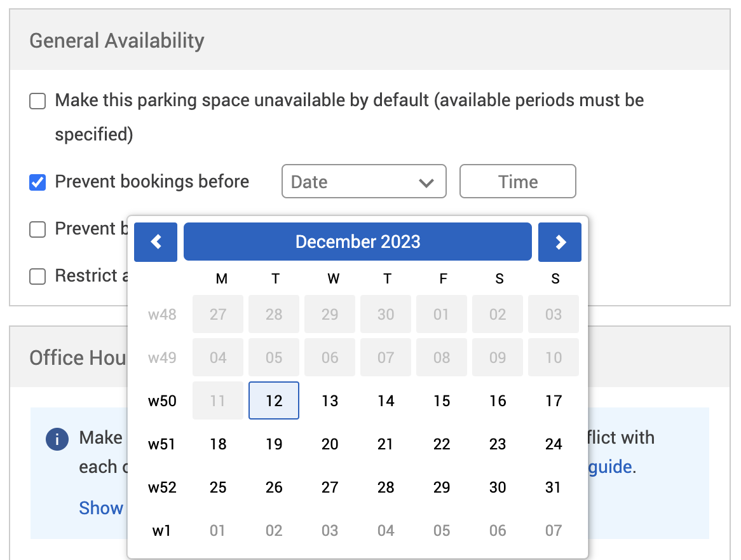741x560 pixels.
Task: Open the guide link
Action: [611, 467]
